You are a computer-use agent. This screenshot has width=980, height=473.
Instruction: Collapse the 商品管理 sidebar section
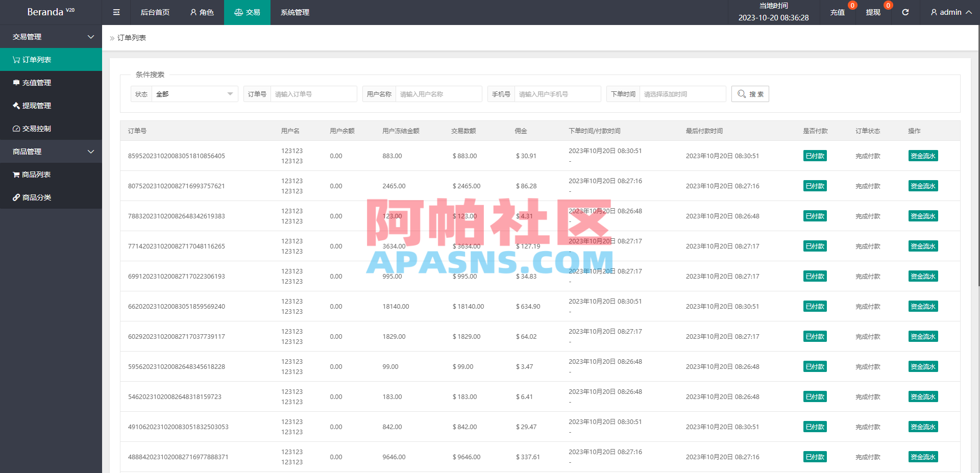(91, 152)
